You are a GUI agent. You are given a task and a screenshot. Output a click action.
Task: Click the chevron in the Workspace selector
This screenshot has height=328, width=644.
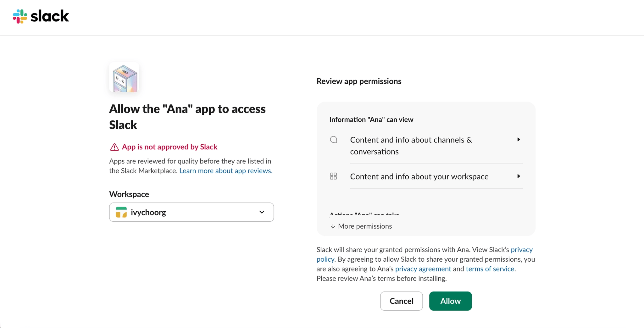pos(262,212)
